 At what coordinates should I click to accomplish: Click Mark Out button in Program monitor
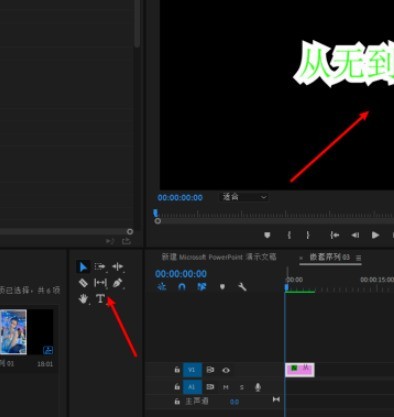308,235
